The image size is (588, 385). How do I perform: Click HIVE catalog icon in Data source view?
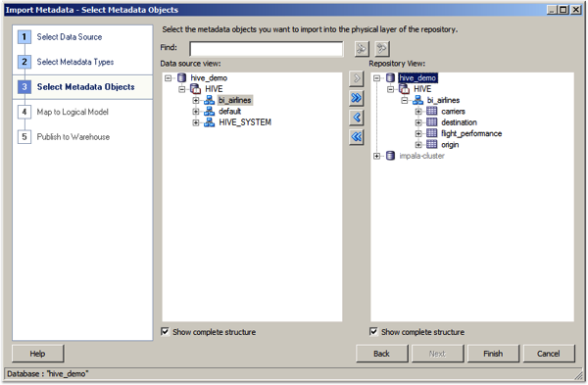coord(196,89)
